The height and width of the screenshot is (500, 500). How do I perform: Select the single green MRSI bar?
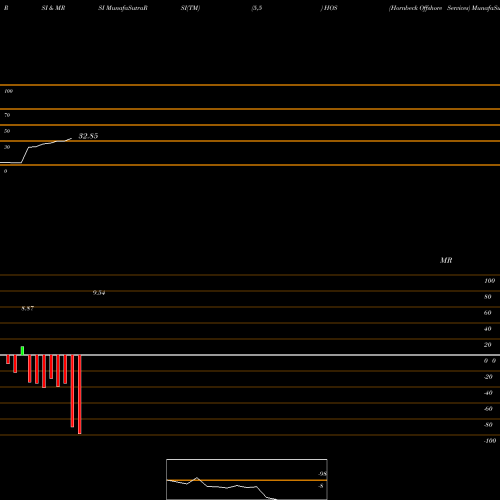(22, 351)
